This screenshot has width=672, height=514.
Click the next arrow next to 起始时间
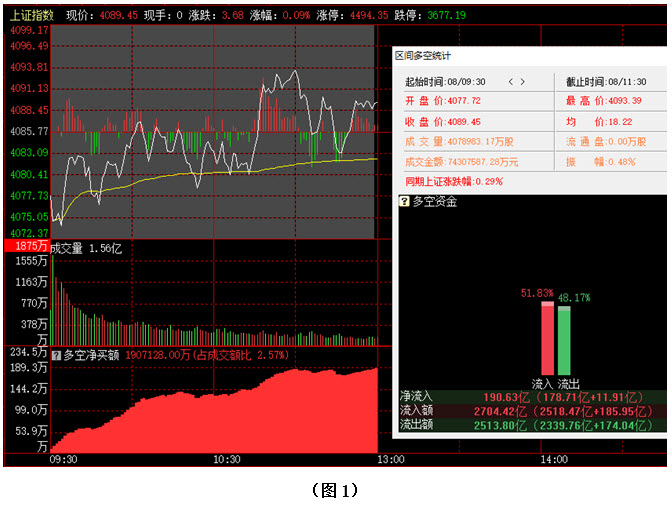click(523, 82)
